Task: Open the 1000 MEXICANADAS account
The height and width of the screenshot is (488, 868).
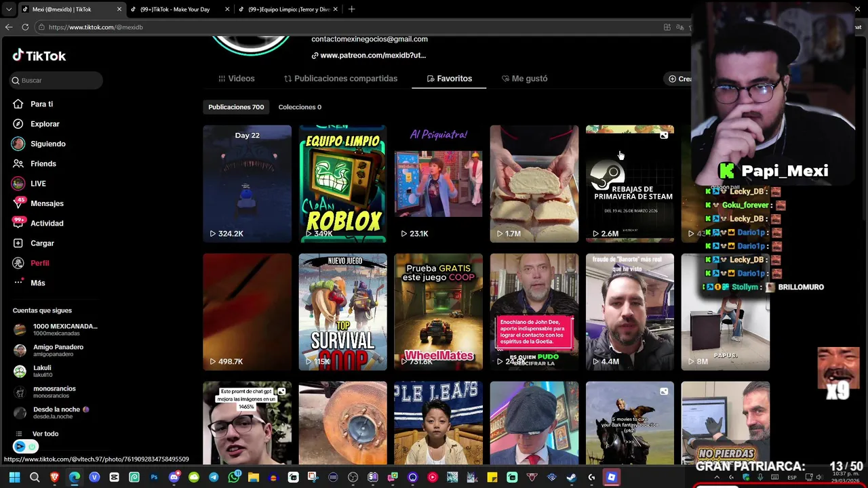Action: click(56, 329)
